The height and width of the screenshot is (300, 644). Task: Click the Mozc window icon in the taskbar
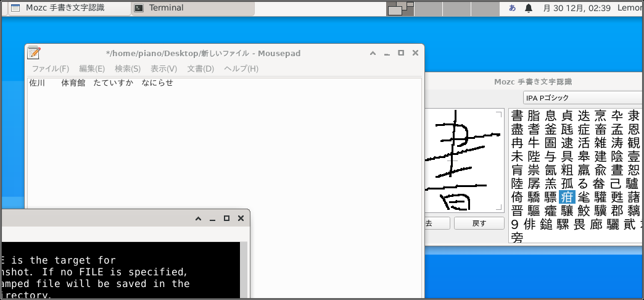point(15,8)
